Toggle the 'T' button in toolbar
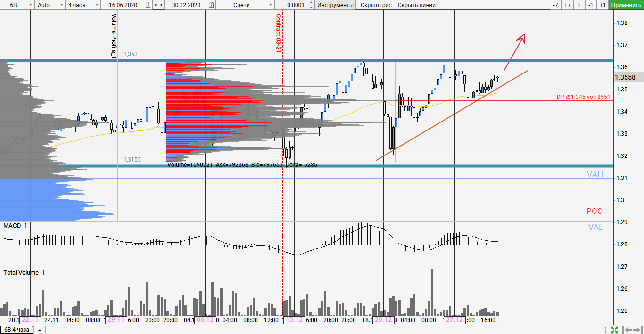This screenshot has width=644, height=334. point(579,5)
